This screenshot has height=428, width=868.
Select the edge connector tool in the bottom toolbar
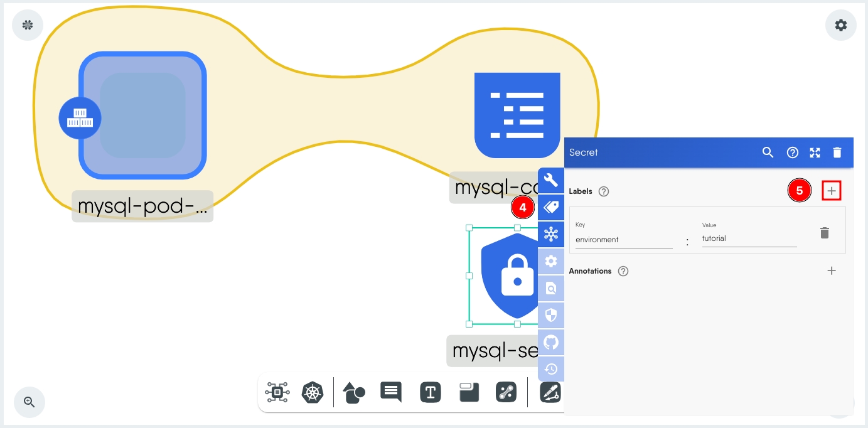pos(506,392)
